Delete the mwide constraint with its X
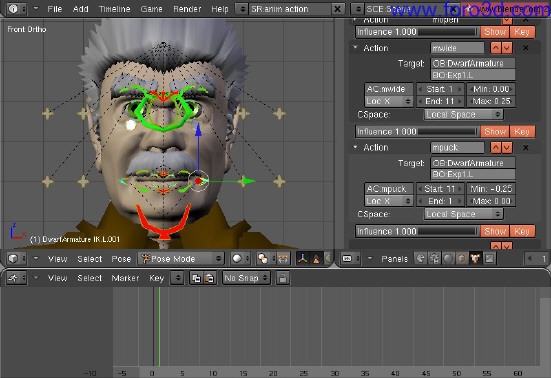 click(x=525, y=48)
